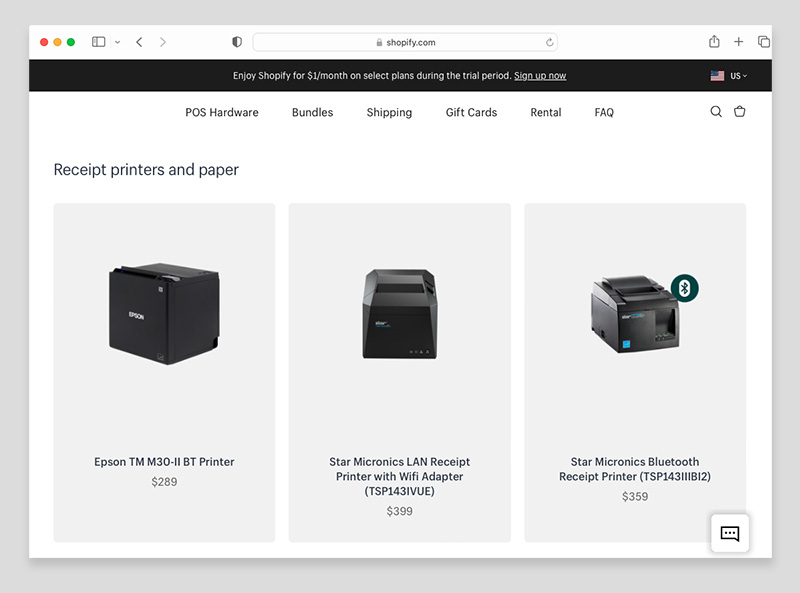
Task: View the Star Micronics Bluetooth printer image
Action: [x=635, y=314]
